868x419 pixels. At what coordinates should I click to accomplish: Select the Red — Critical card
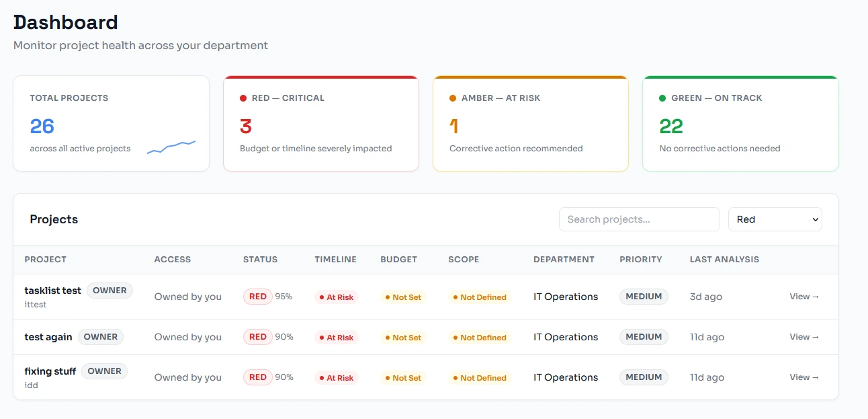pyautogui.click(x=321, y=124)
